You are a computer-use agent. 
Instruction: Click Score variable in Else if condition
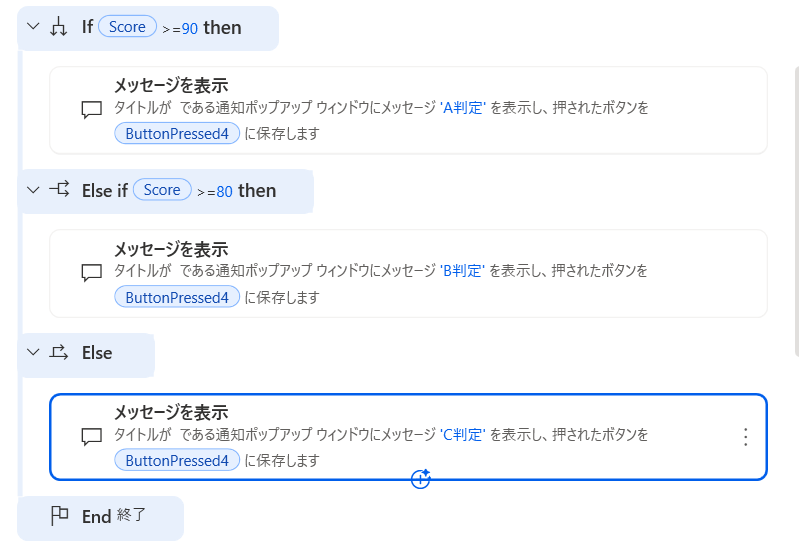click(162, 190)
